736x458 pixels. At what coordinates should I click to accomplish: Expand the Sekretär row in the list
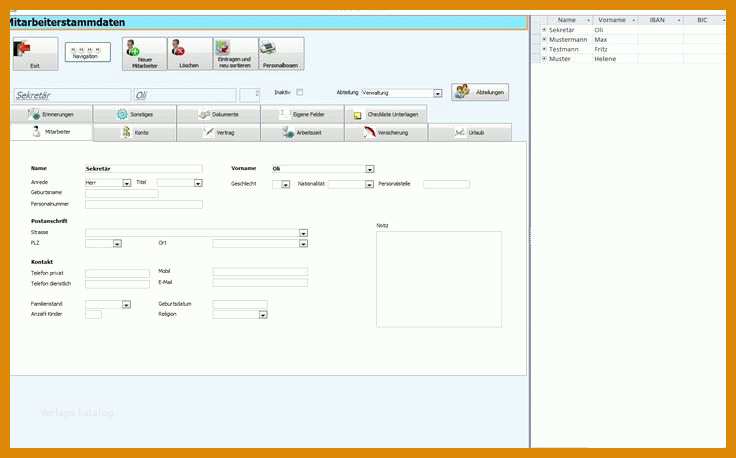pyautogui.click(x=544, y=30)
